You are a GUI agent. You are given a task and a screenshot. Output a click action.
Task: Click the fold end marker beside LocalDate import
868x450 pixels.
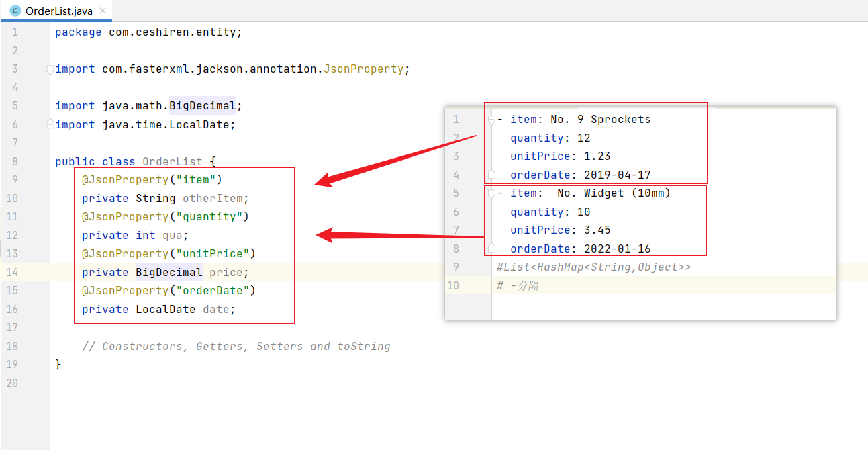click(50, 124)
